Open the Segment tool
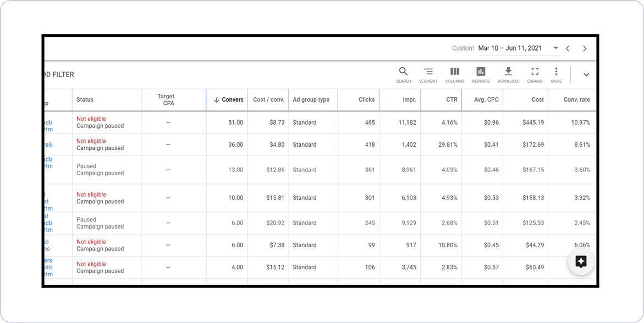The width and height of the screenshot is (644, 323). tap(428, 72)
